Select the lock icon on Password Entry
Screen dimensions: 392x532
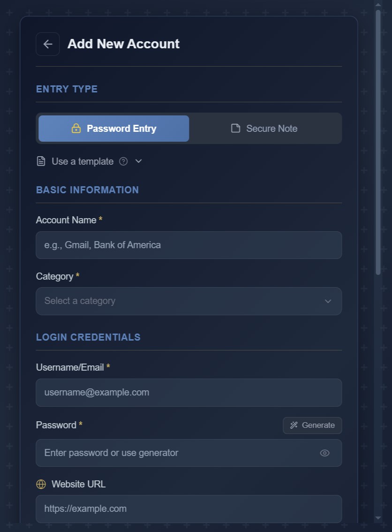pos(76,128)
